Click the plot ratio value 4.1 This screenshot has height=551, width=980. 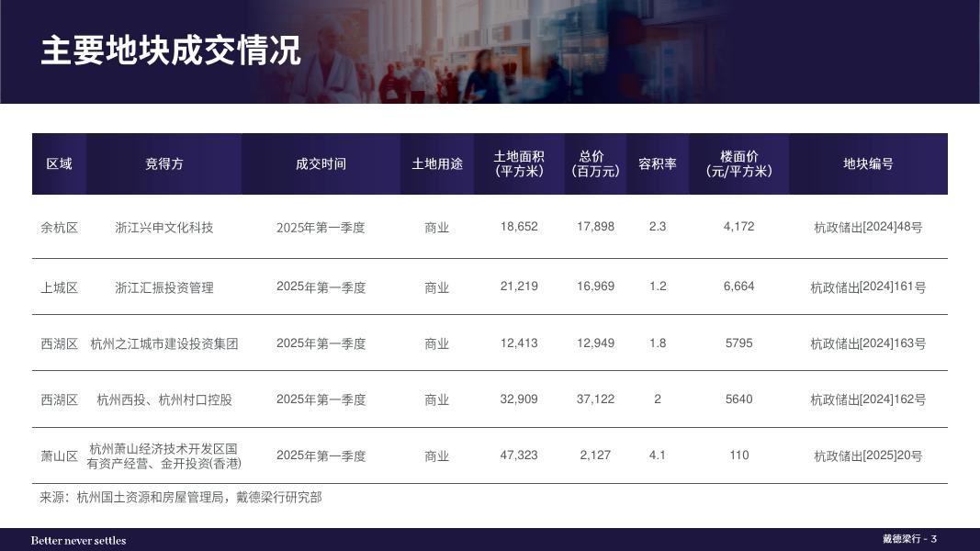point(658,455)
